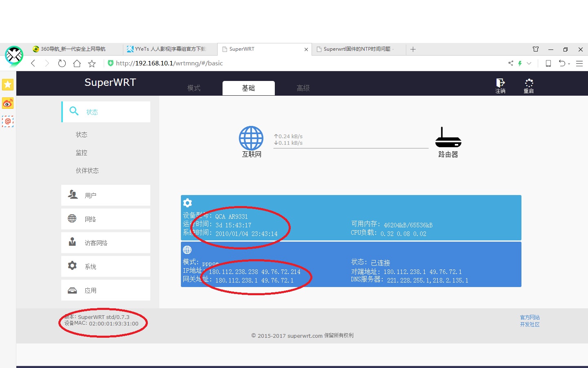Screen dimensions: 588x368
Task: Open the browser skin shirt icon
Action: (x=536, y=49)
